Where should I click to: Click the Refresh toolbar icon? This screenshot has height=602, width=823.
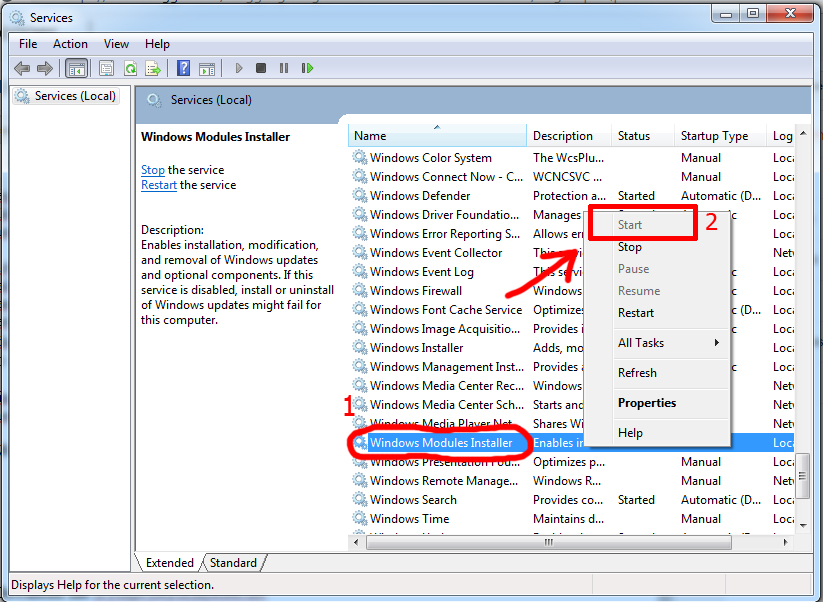130,68
